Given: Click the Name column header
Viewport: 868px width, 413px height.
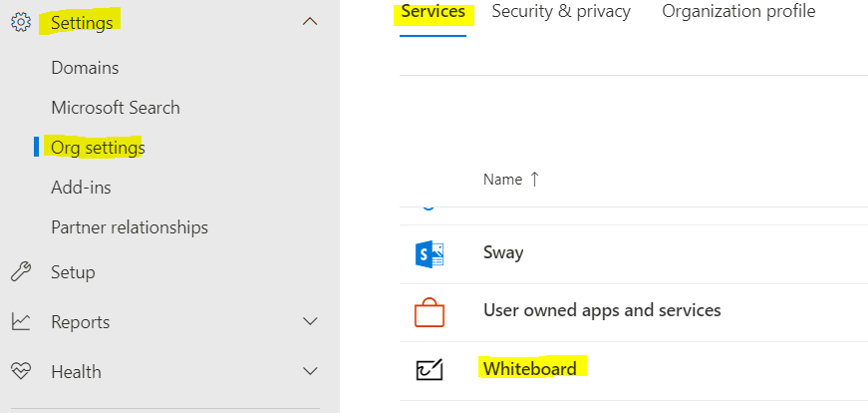Looking at the screenshot, I should [x=502, y=180].
